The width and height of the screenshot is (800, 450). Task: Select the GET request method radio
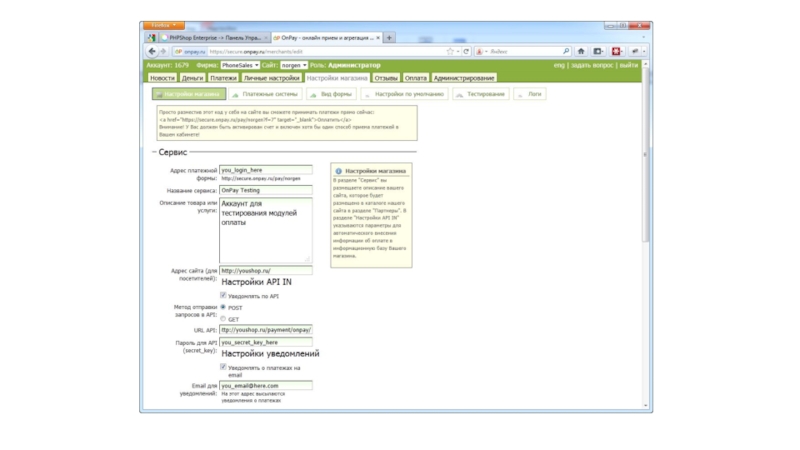pyautogui.click(x=223, y=319)
